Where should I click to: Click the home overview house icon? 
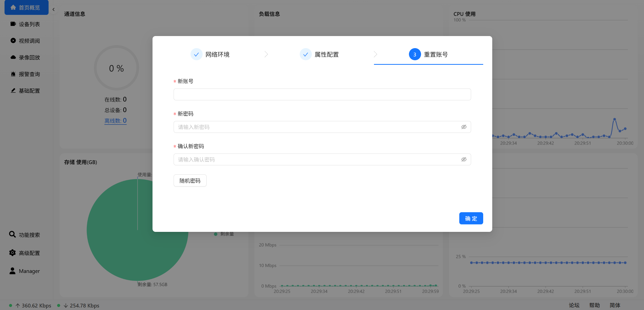pos(13,7)
